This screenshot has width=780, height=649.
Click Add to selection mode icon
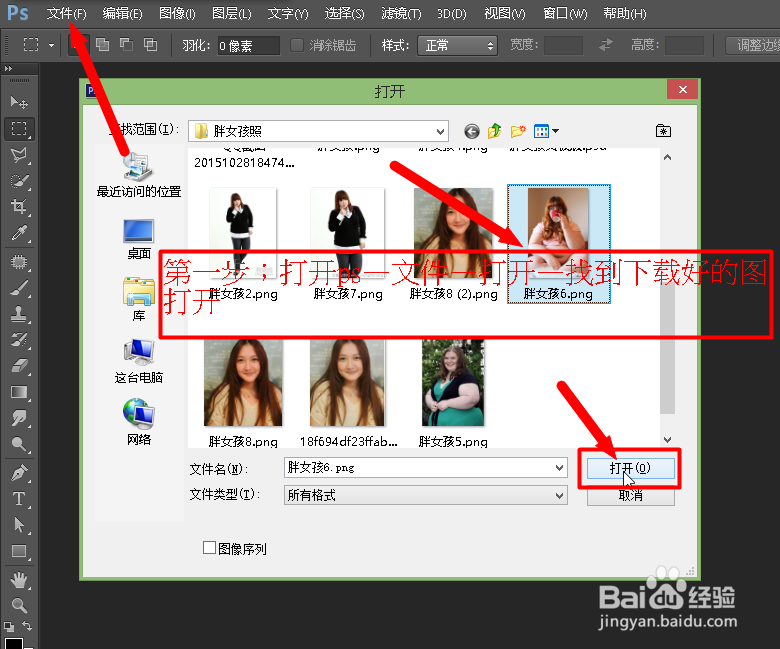pyautogui.click(x=102, y=45)
